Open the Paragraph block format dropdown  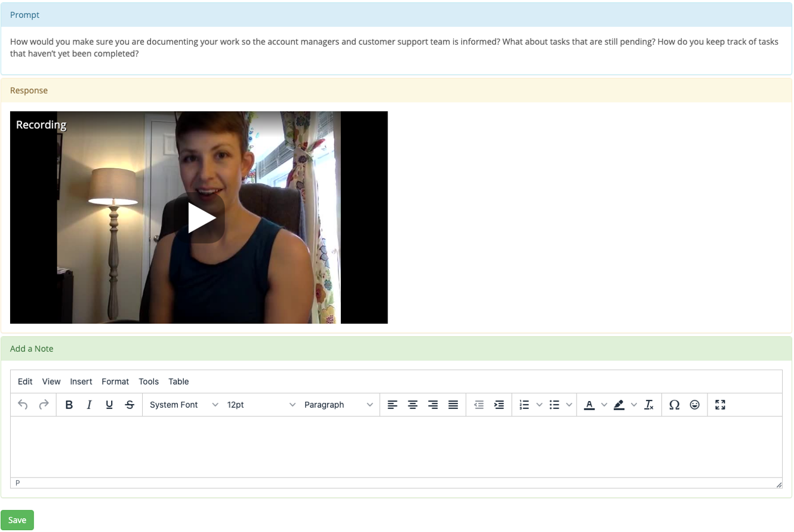tap(338, 405)
